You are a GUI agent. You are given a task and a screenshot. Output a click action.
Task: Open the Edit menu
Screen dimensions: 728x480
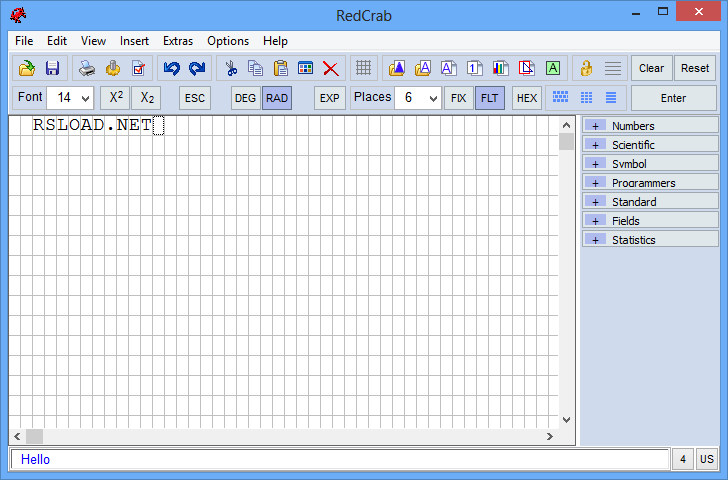pyautogui.click(x=57, y=41)
